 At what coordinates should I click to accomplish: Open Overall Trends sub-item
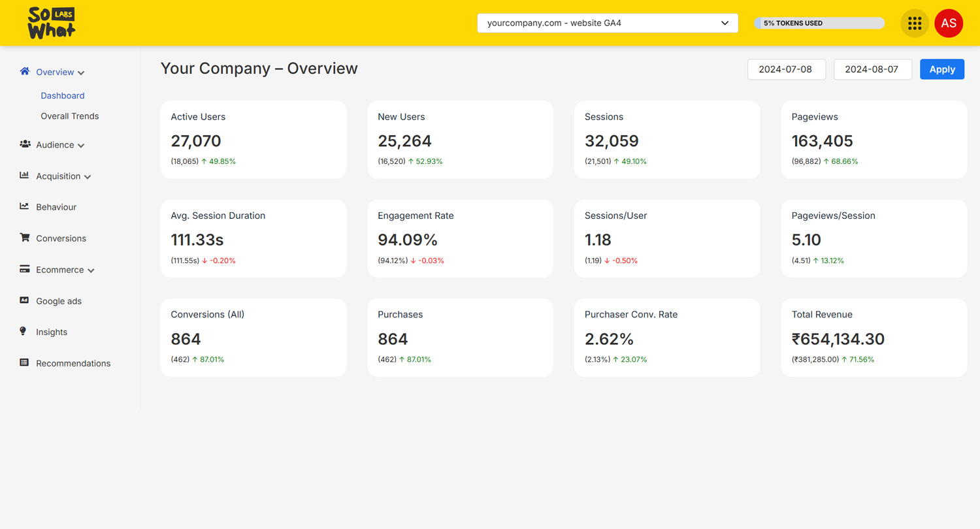[70, 116]
